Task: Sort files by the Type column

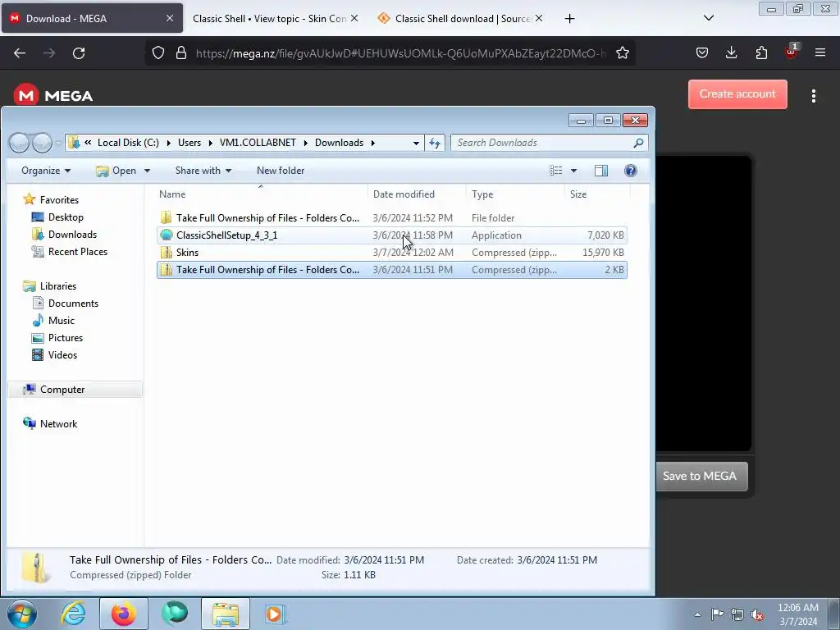Action: pos(515,194)
